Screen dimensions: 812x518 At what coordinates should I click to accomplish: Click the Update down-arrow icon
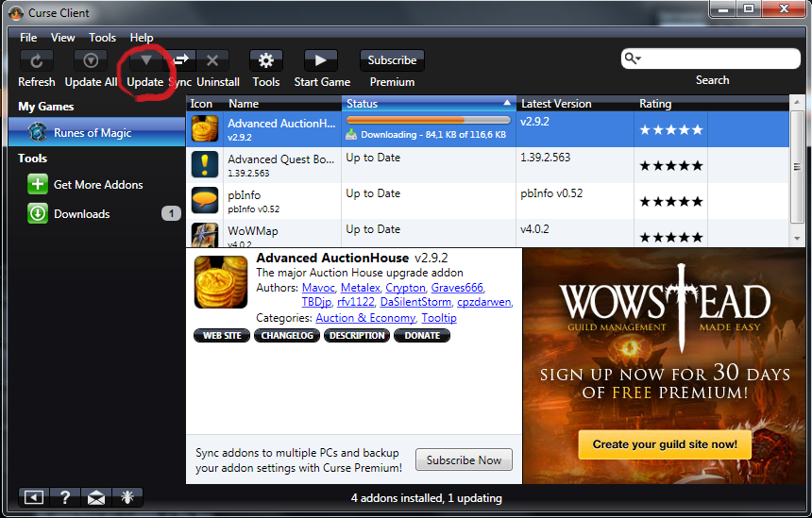pos(145,60)
